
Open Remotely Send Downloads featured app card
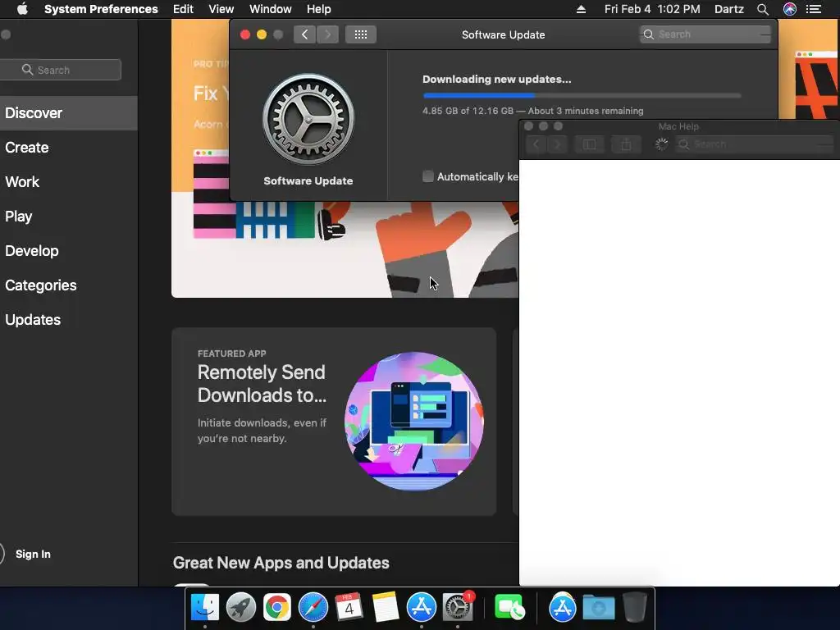[x=334, y=422]
